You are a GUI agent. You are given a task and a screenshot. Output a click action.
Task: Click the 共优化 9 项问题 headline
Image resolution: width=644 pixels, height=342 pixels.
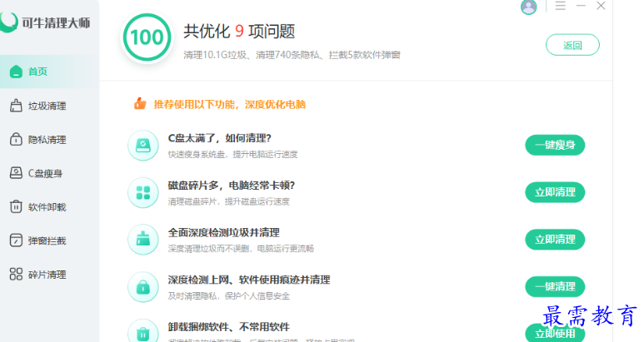[239, 32]
